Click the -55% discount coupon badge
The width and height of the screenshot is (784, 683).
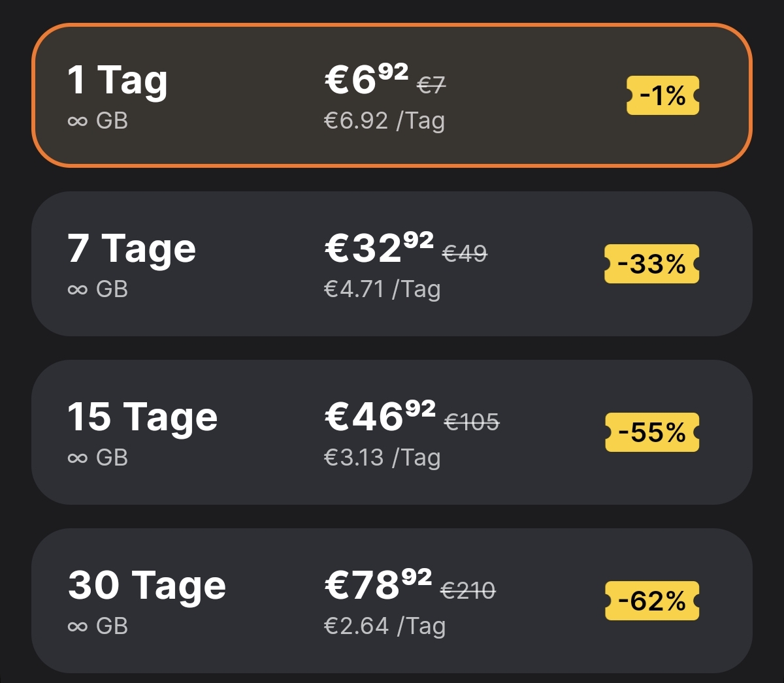click(x=652, y=432)
